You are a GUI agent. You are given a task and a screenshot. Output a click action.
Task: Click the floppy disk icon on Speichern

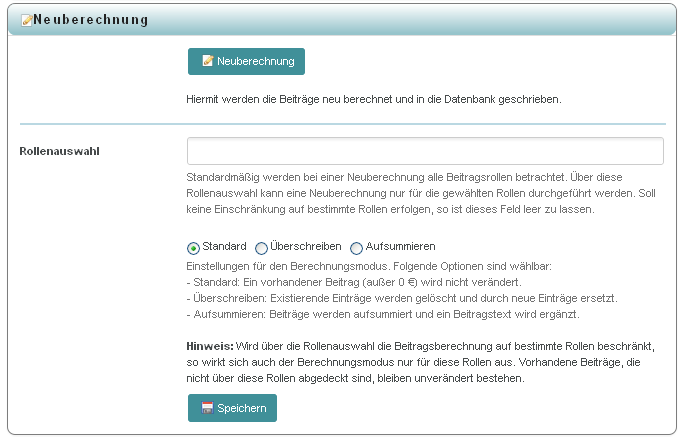pyautogui.click(x=208, y=409)
